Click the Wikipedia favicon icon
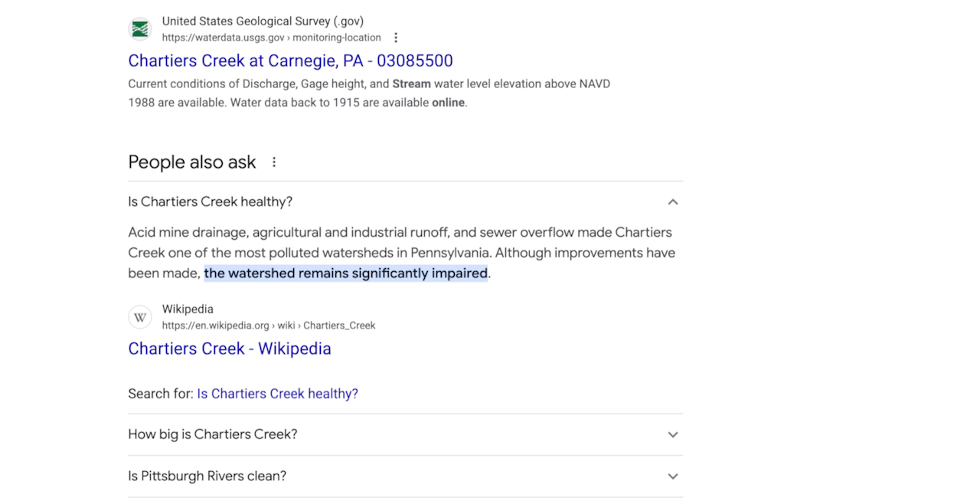Viewport: 980px width, 501px height. (140, 317)
